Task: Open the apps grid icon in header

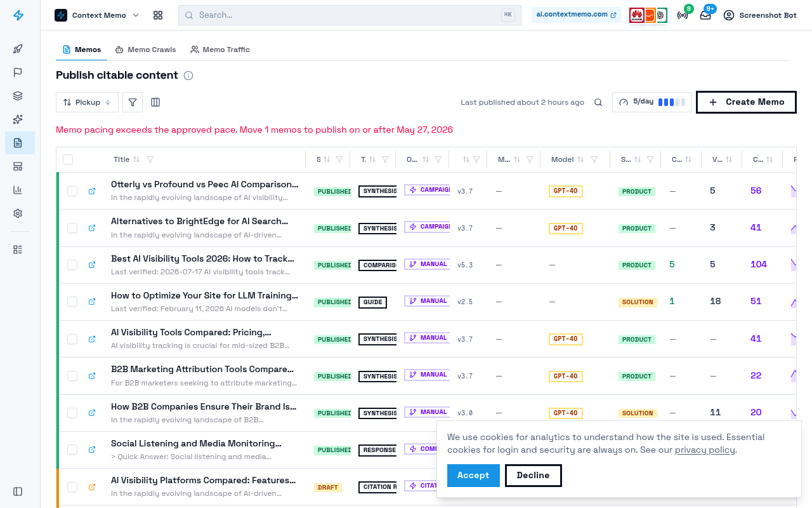Action: tap(158, 15)
